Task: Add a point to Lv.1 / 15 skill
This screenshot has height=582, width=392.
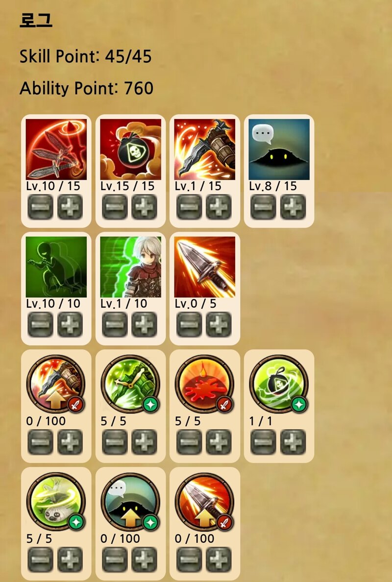Action: pyautogui.click(x=219, y=207)
